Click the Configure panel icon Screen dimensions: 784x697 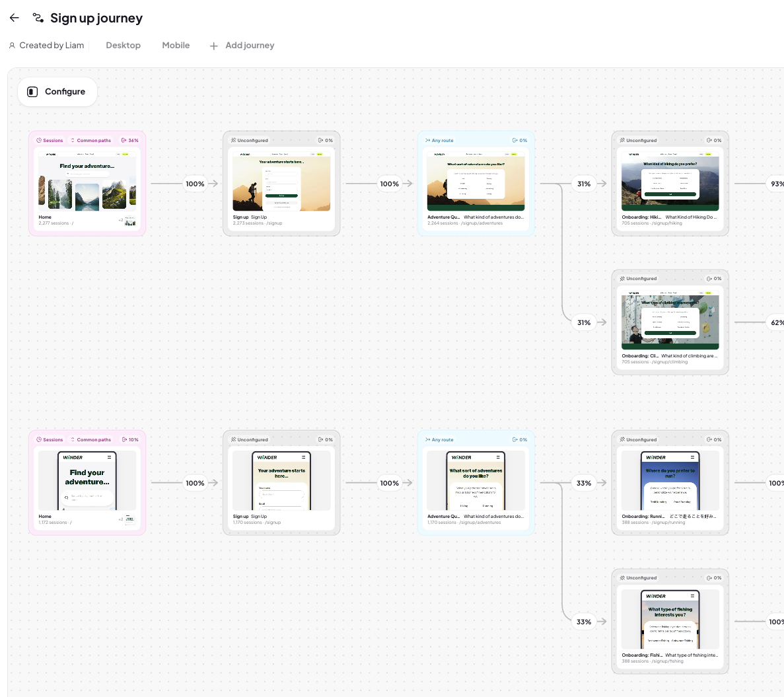pos(32,91)
